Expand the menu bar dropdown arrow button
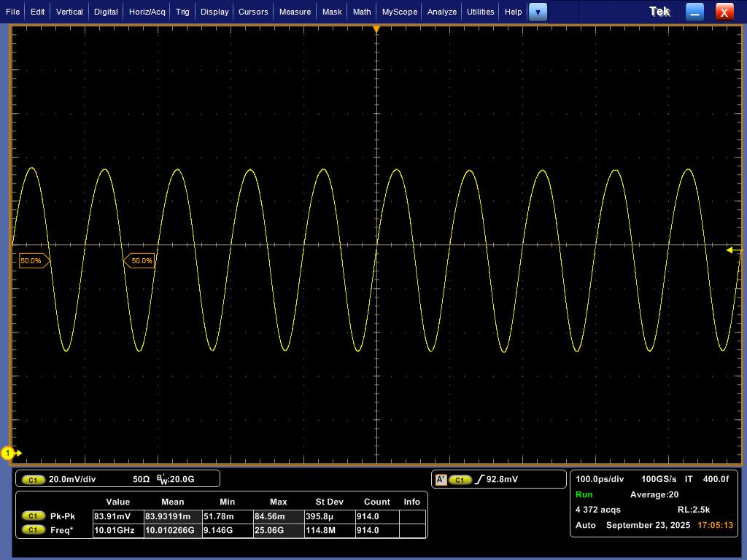The image size is (747, 560). click(538, 12)
